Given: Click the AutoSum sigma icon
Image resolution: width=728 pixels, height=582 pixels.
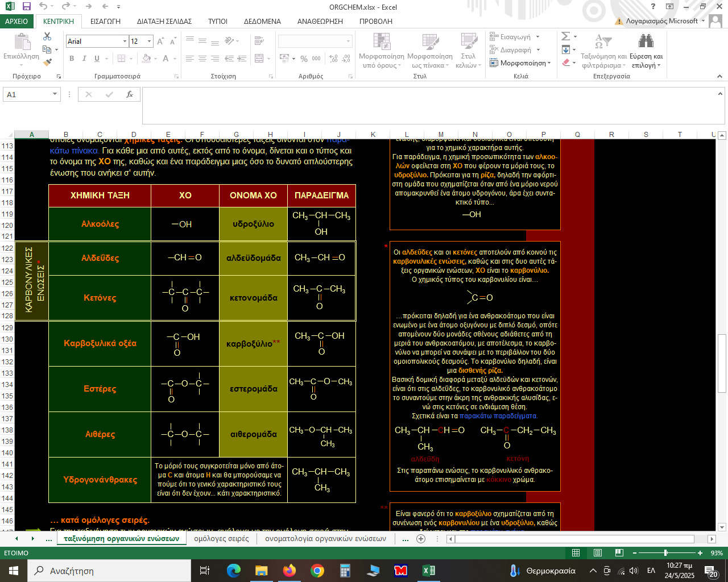Looking at the screenshot, I should pos(565,36).
